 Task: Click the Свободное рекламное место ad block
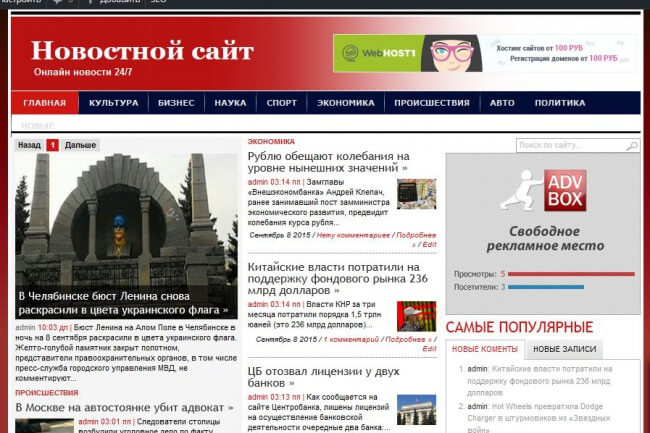tap(543, 234)
